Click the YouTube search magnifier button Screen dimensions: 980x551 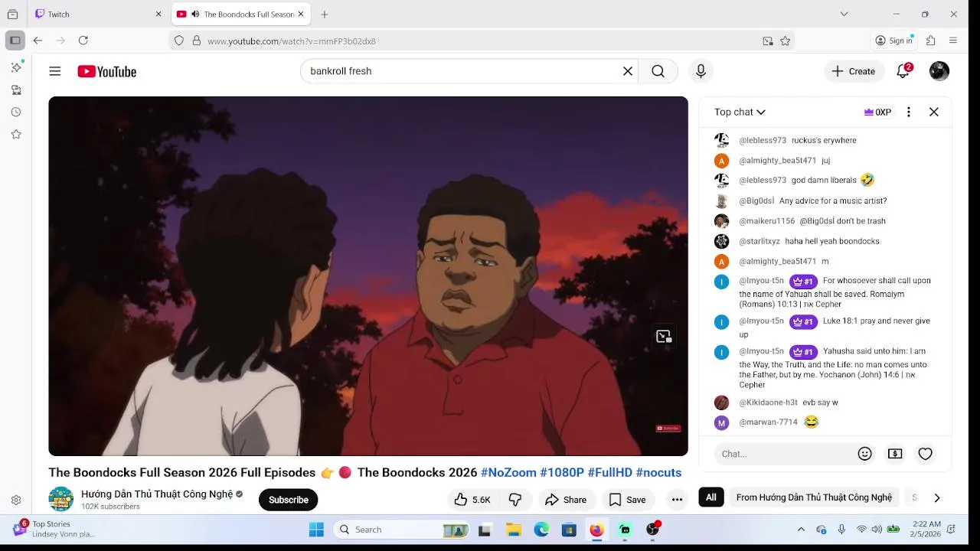(658, 71)
